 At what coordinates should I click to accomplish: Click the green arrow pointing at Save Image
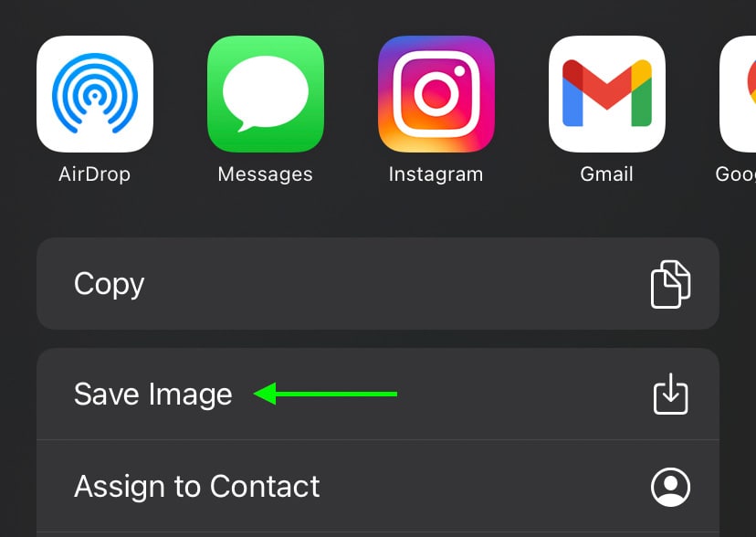325,394
